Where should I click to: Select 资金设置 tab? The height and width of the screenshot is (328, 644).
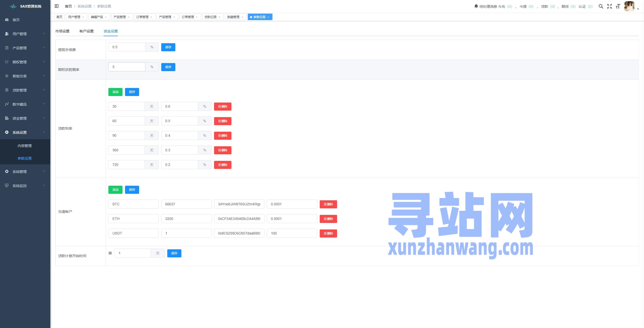111,31
